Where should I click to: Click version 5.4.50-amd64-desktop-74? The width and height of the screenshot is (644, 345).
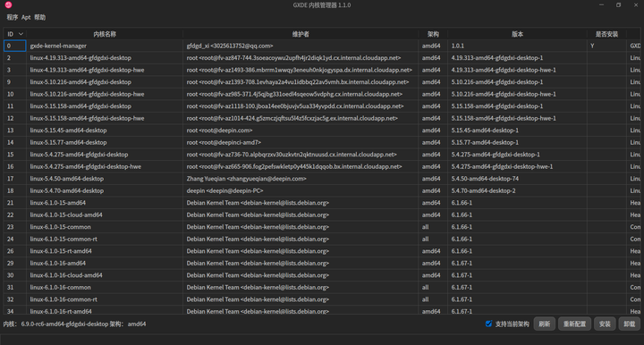485,179
